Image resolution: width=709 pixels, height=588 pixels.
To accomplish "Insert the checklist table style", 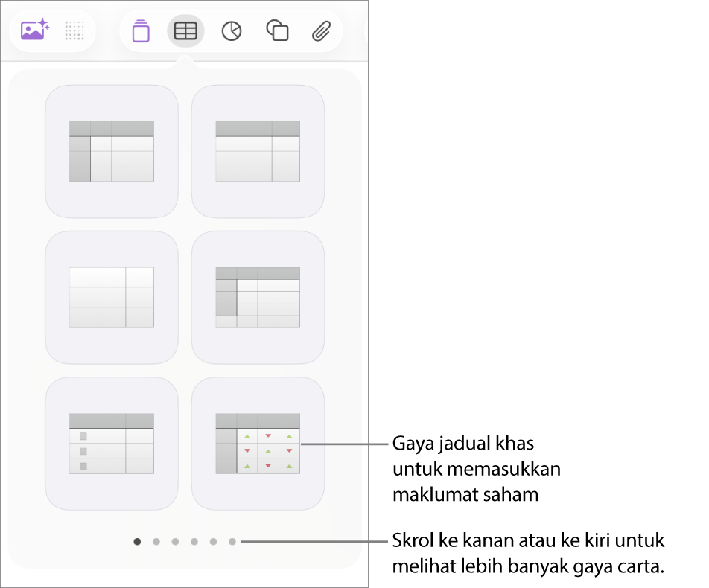I will click(112, 444).
